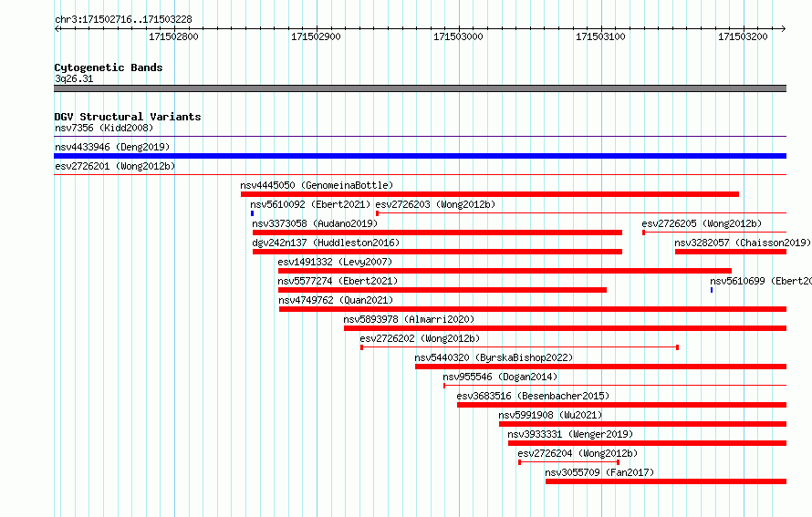Image resolution: width=812 pixels, height=517 pixels.
Task: Click the 171502900 ruler position label
Action: pyautogui.click(x=316, y=36)
